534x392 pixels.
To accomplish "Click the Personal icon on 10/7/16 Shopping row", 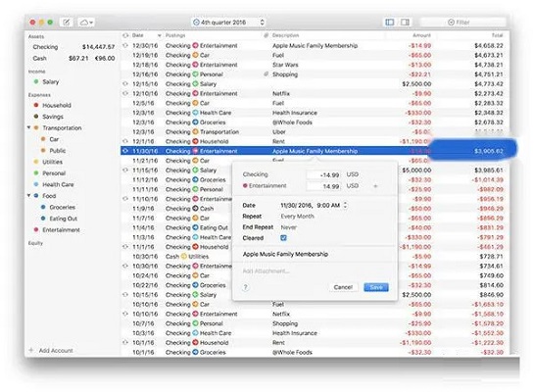I will click(196, 323).
